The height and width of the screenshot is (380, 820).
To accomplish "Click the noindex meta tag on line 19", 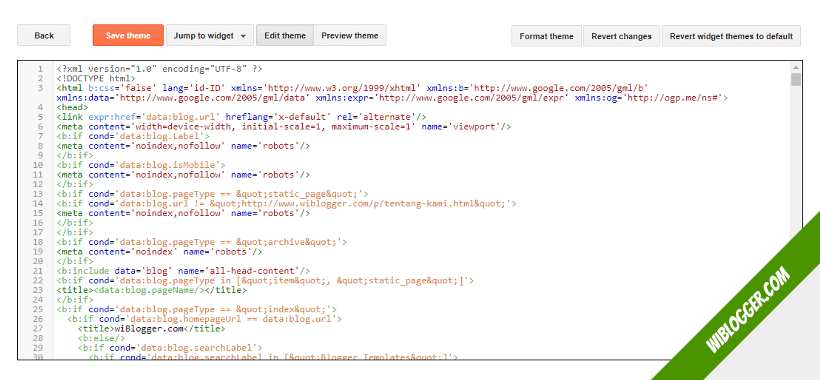I will click(x=159, y=251).
